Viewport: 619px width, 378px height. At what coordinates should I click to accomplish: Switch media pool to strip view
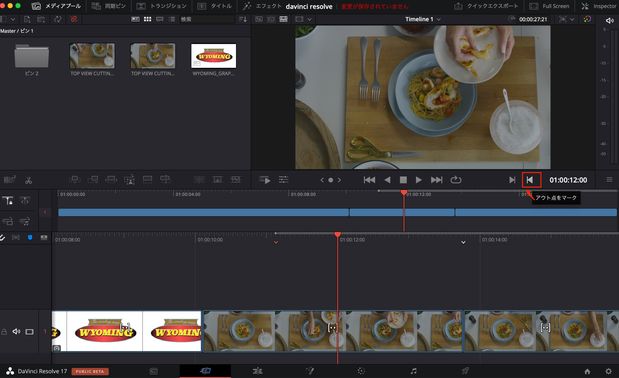(159, 19)
